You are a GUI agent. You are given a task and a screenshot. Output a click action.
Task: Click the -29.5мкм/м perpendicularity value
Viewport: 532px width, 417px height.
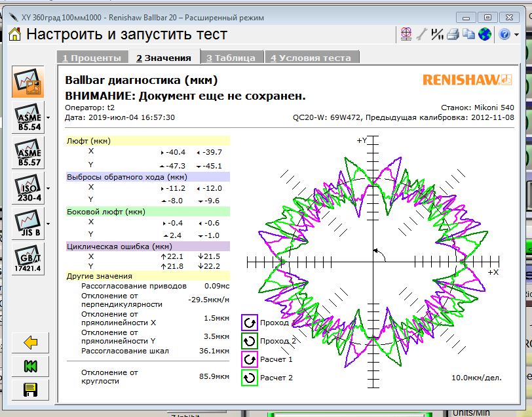(x=208, y=300)
